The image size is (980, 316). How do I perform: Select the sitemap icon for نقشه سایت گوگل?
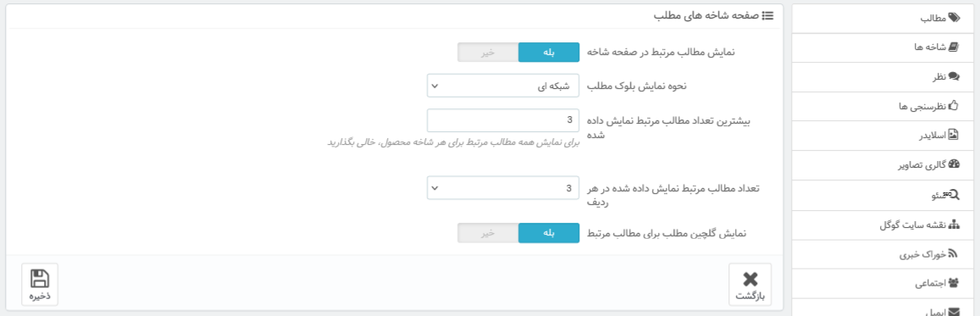954,225
